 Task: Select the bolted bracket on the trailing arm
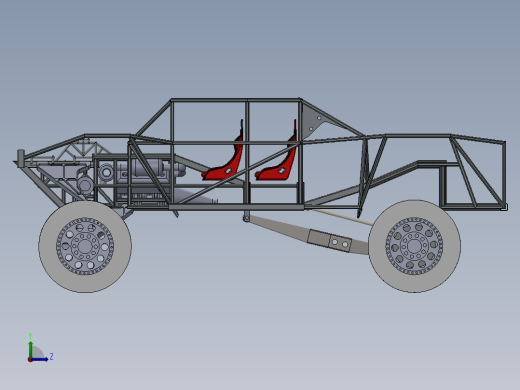pyautogui.click(x=329, y=240)
